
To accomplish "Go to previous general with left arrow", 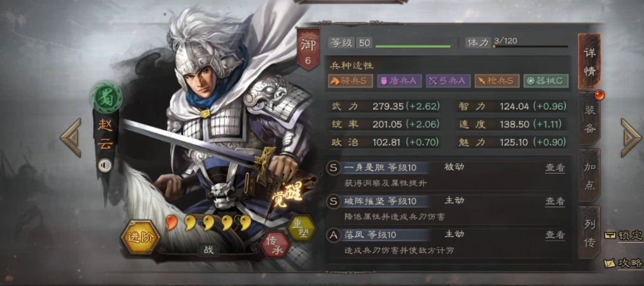I will [71, 137].
